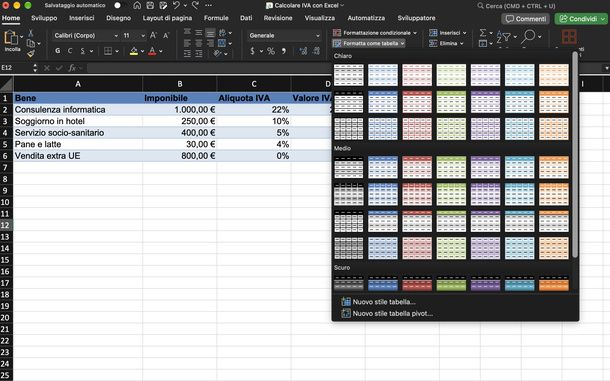This screenshot has width=610, height=381.
Task: Click the Incolla paste clipboard icon
Action: coord(11,39)
